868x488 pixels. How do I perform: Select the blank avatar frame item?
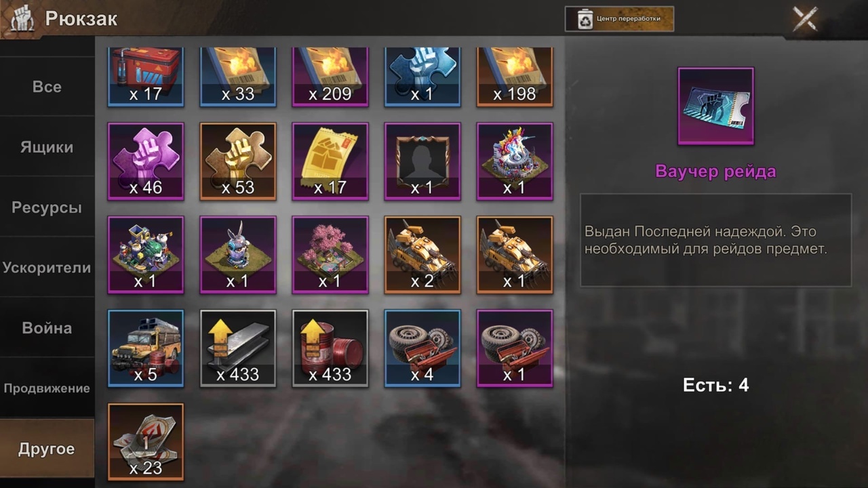click(x=422, y=161)
